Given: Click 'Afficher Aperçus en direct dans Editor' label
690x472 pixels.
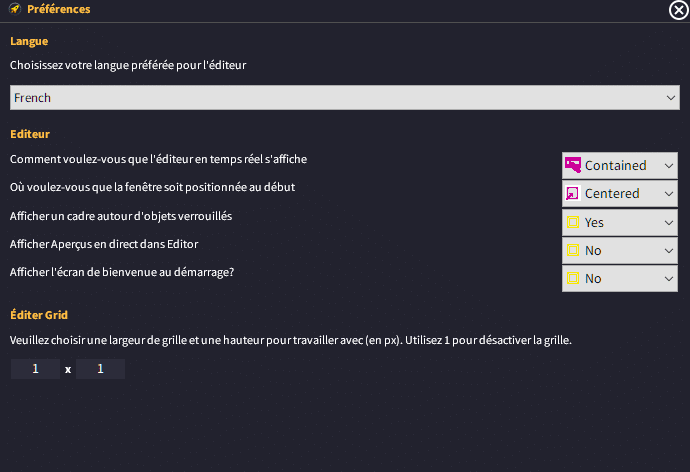Looking at the screenshot, I should (x=104, y=244).
